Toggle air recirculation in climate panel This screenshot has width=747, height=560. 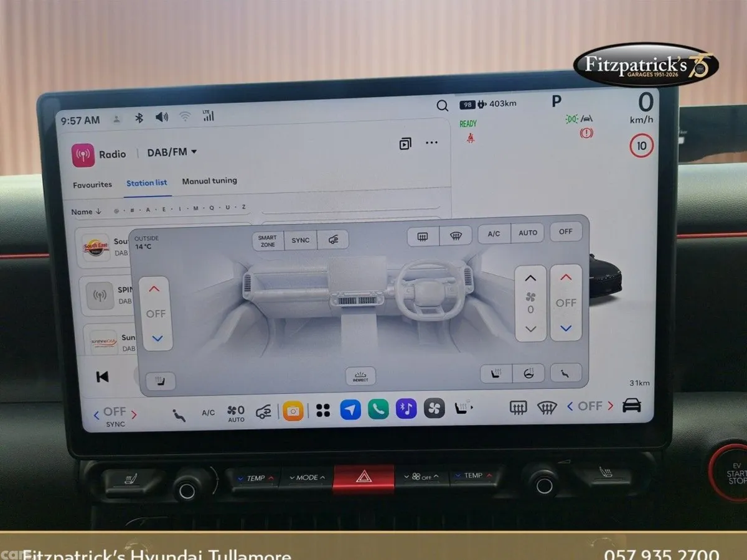333,240
